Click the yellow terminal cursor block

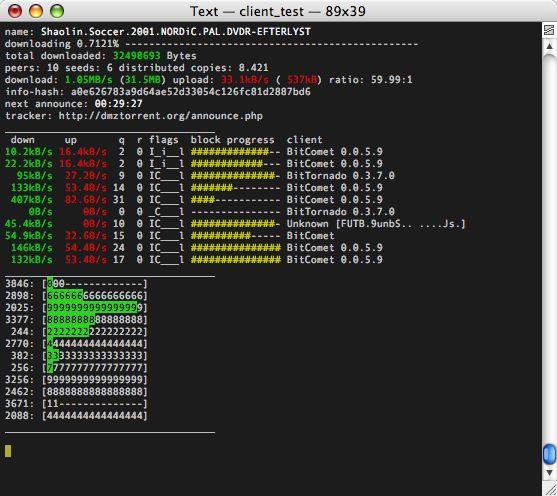[8, 451]
